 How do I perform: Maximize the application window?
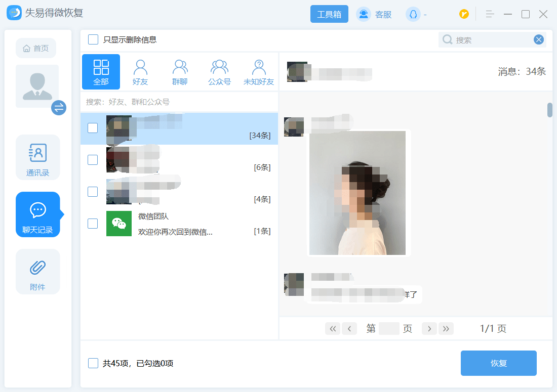point(526,14)
